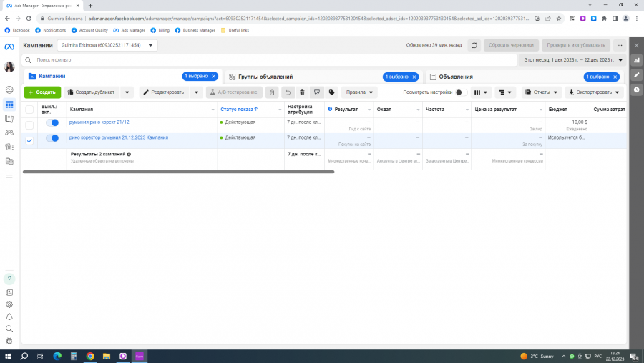Open the search magnifier in left sidebar
Screen dimensions: 644x363
(9, 329)
